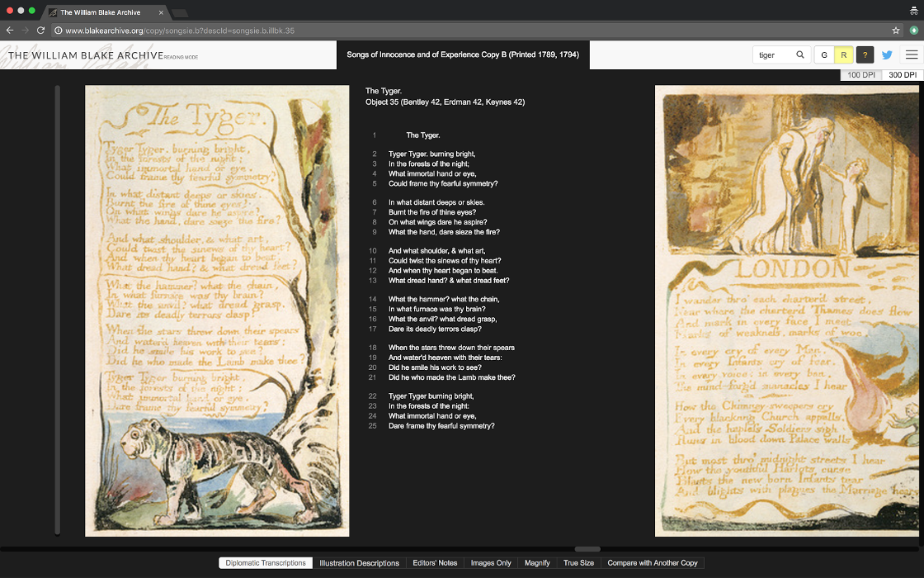
Task: Click the browser back arrow
Action: 9,30
